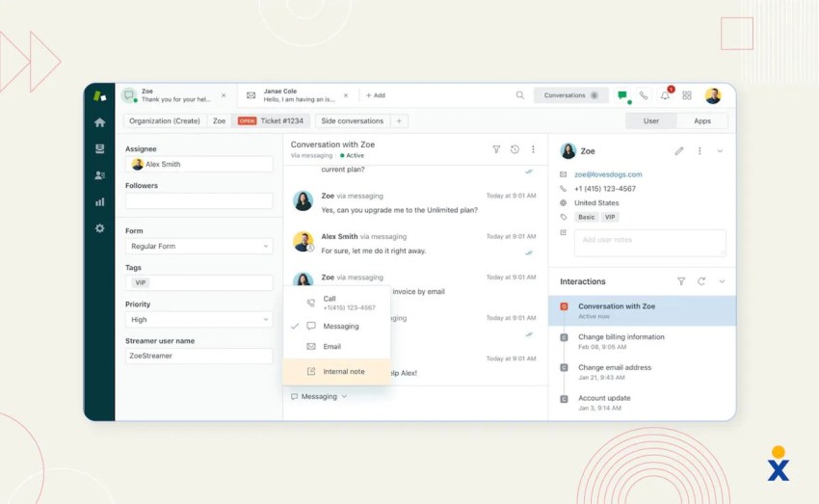Open conversation more options menu
This screenshot has width=819, height=504.
[533, 149]
